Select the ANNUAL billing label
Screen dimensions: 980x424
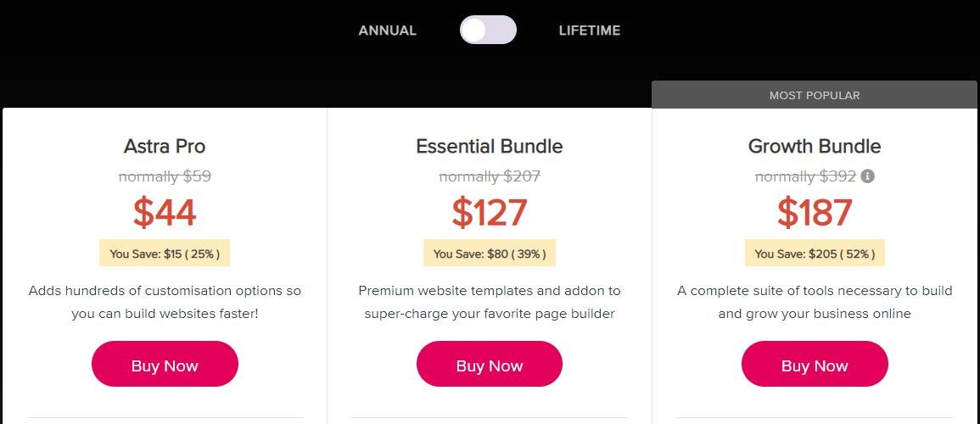[387, 31]
